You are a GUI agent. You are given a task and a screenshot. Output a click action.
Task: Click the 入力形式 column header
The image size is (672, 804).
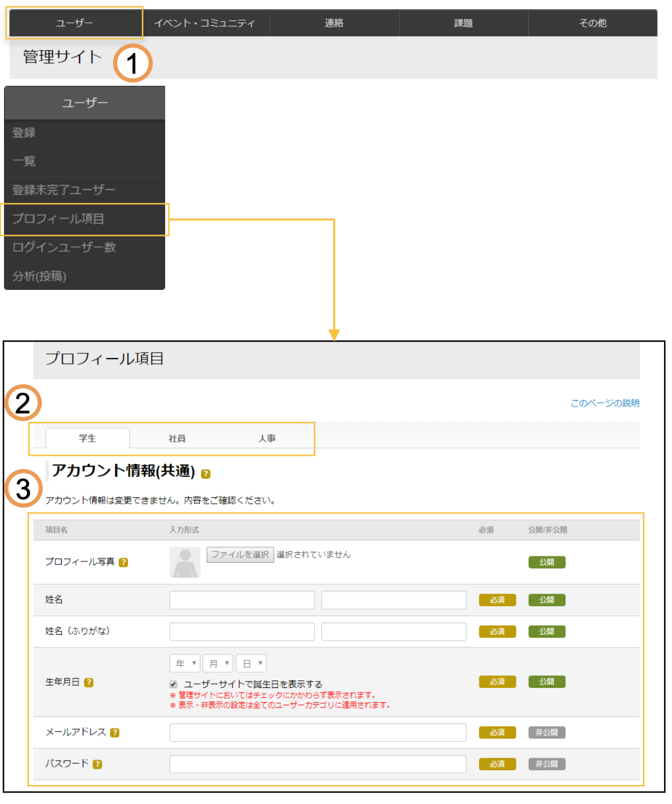click(184, 530)
